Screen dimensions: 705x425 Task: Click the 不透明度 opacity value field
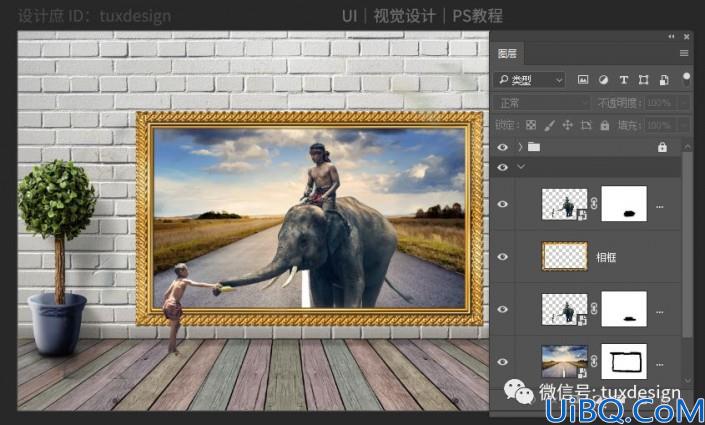[661, 103]
